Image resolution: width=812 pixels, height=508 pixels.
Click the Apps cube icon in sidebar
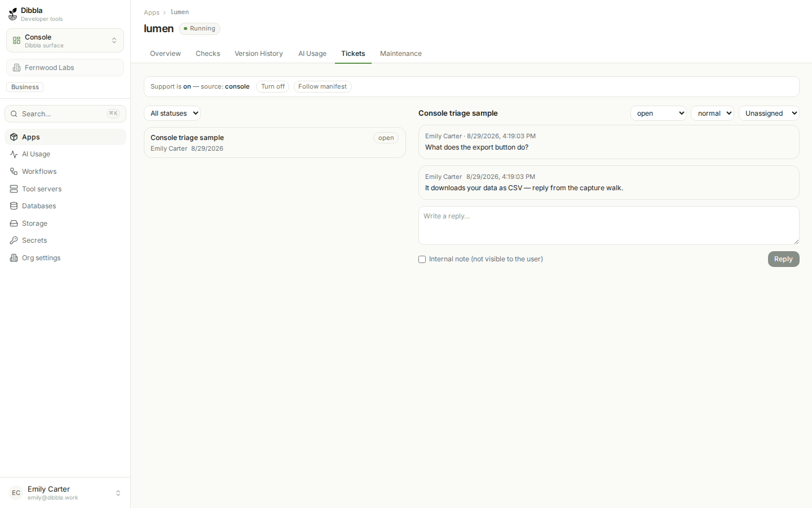(14, 137)
